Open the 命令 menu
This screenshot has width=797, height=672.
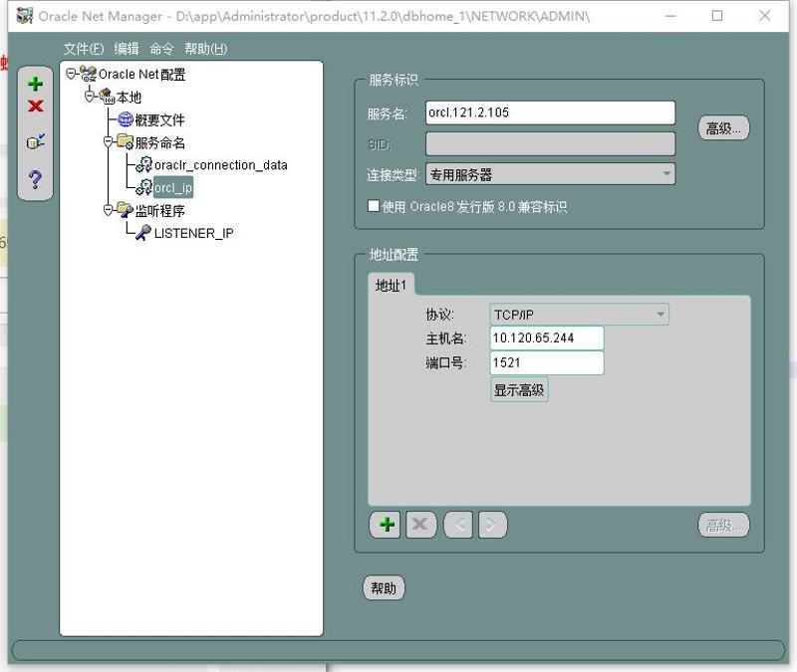(161, 49)
